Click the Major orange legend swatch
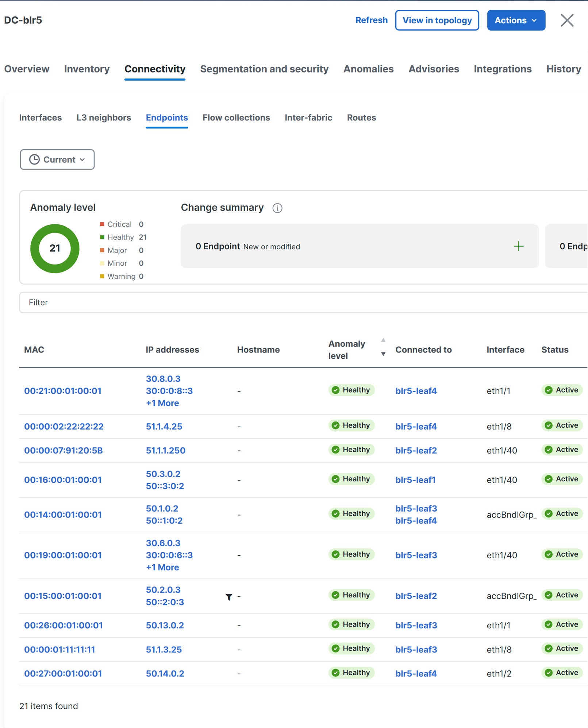This screenshot has width=588, height=728. (102, 250)
